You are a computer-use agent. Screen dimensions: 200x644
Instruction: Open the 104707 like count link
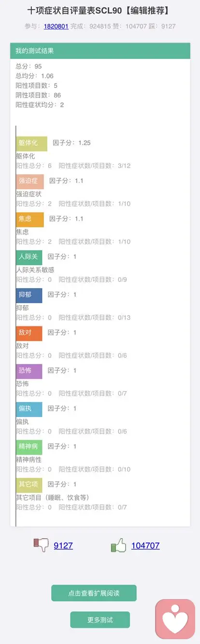(145, 546)
